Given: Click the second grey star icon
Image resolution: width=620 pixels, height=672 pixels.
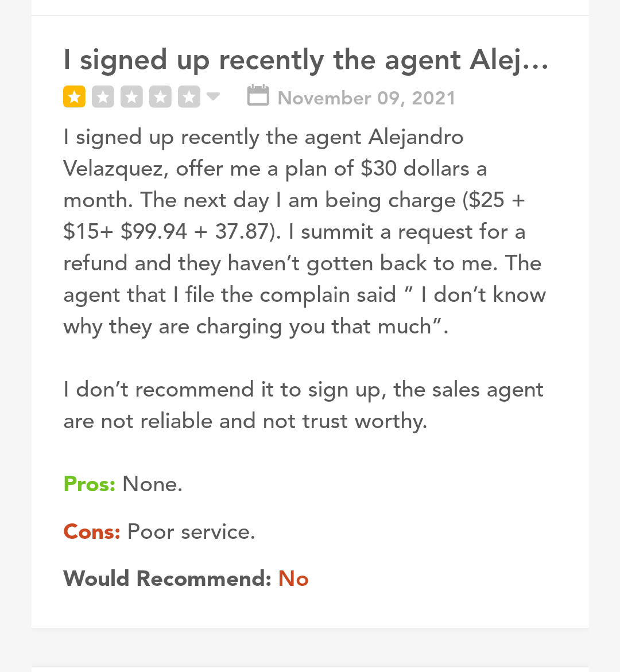Looking at the screenshot, I should coord(103,97).
